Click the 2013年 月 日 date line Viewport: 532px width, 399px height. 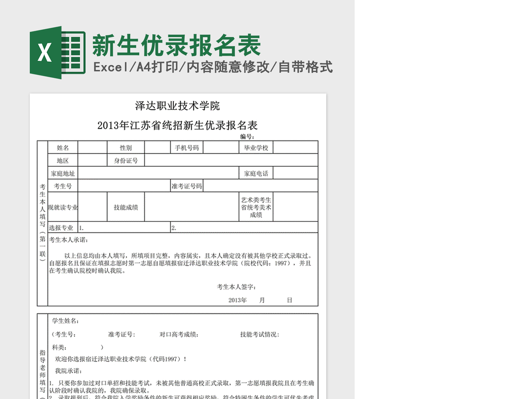click(260, 300)
